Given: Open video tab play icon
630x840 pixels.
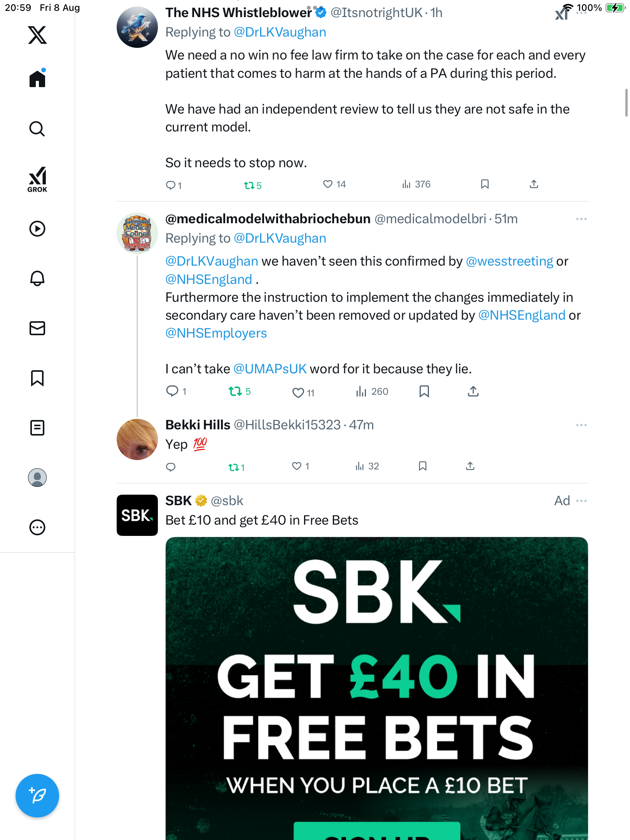Looking at the screenshot, I should (37, 228).
